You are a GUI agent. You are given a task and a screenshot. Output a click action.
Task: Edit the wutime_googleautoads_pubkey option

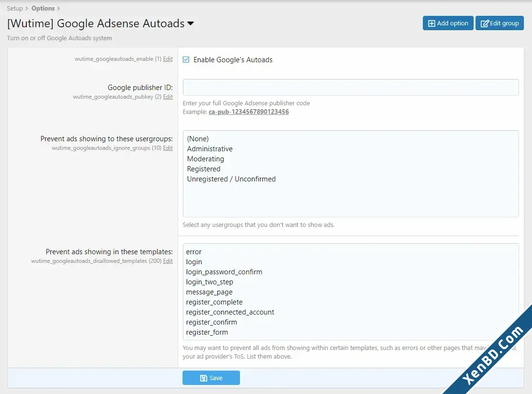(x=168, y=97)
